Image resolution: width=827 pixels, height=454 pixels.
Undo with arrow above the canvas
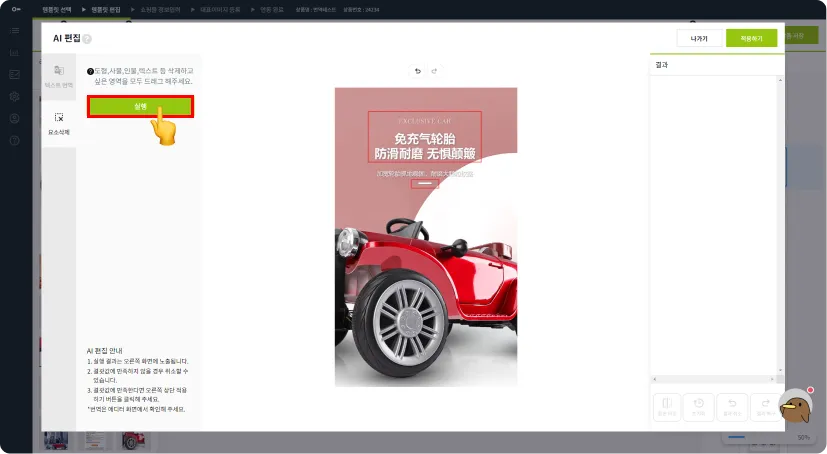[418, 71]
